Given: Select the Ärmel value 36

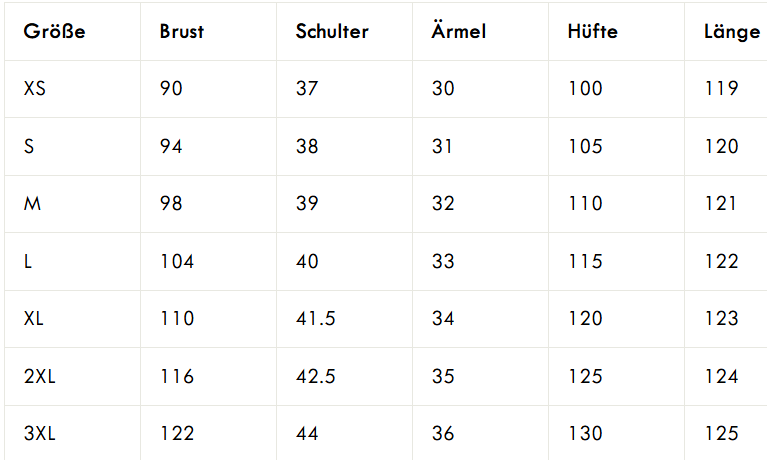Looking at the screenshot, I should click(443, 434).
